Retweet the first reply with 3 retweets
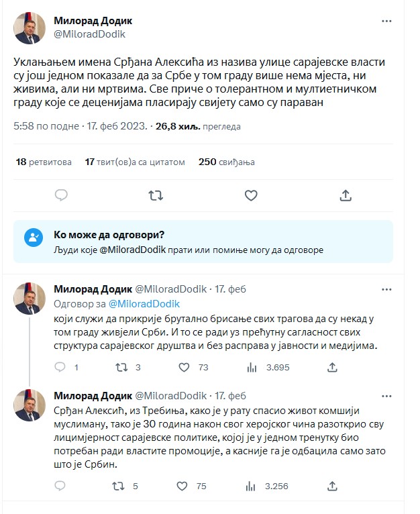Screen dimensions: 420x514 (121, 367)
